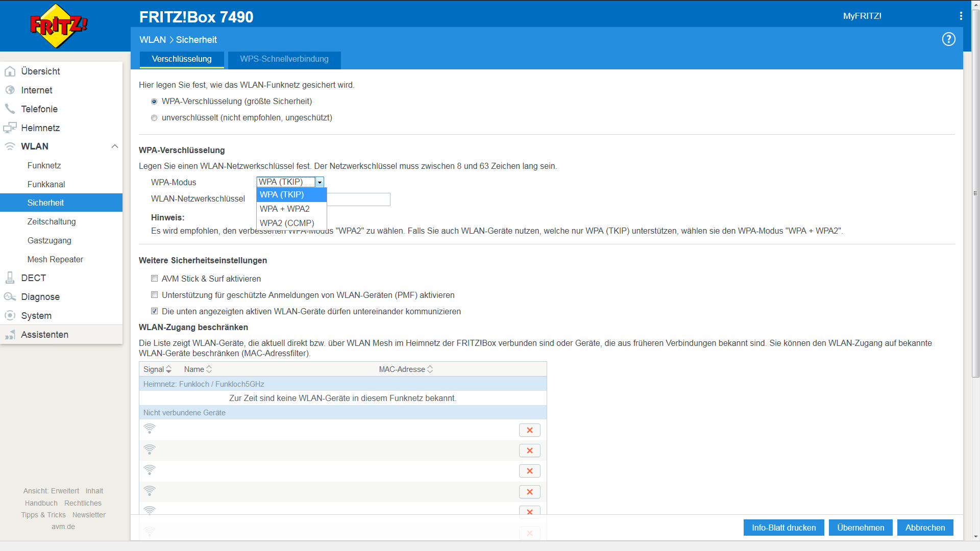
Task: Click the Internet globe icon in sidebar
Action: pos(10,90)
